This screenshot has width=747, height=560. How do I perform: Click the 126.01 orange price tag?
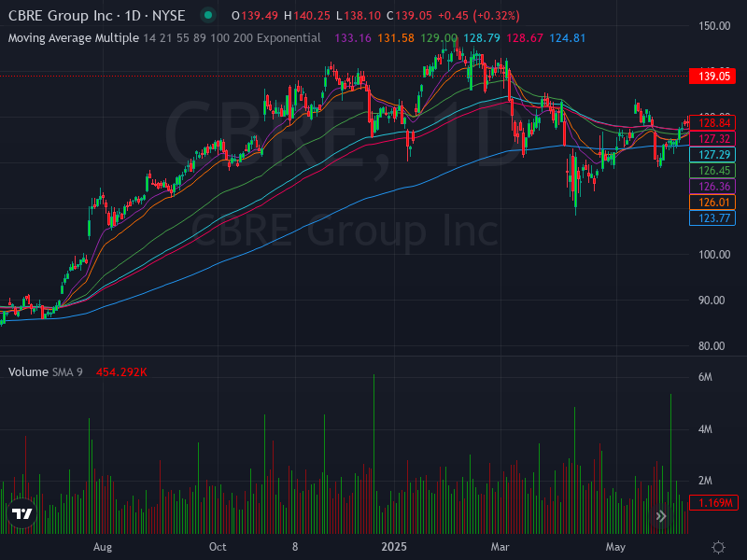point(712,202)
